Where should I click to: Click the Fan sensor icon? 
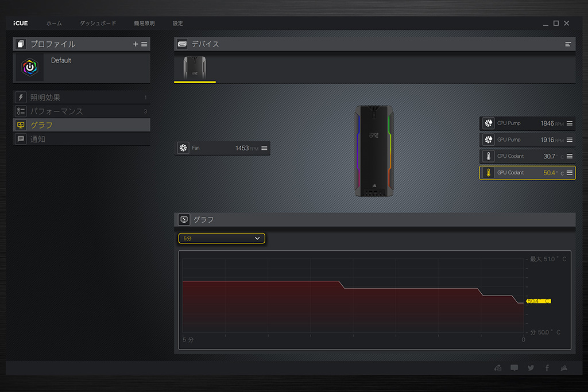coord(183,148)
